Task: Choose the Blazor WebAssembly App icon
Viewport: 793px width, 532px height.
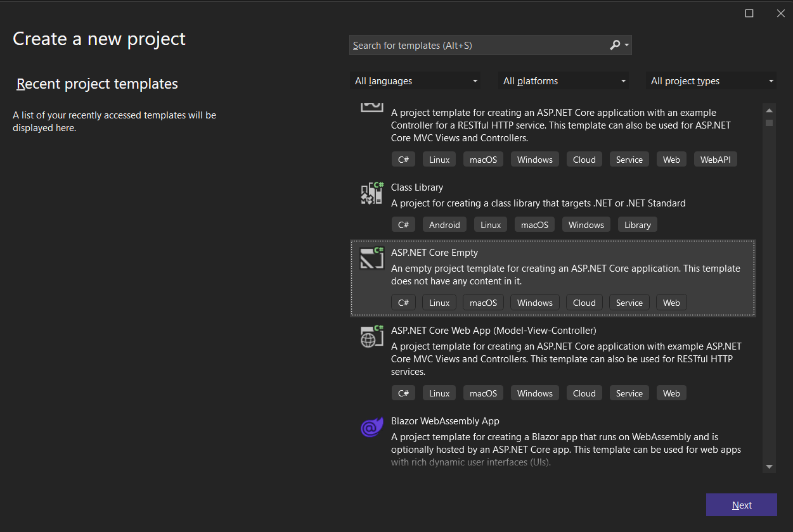Action: (x=372, y=427)
